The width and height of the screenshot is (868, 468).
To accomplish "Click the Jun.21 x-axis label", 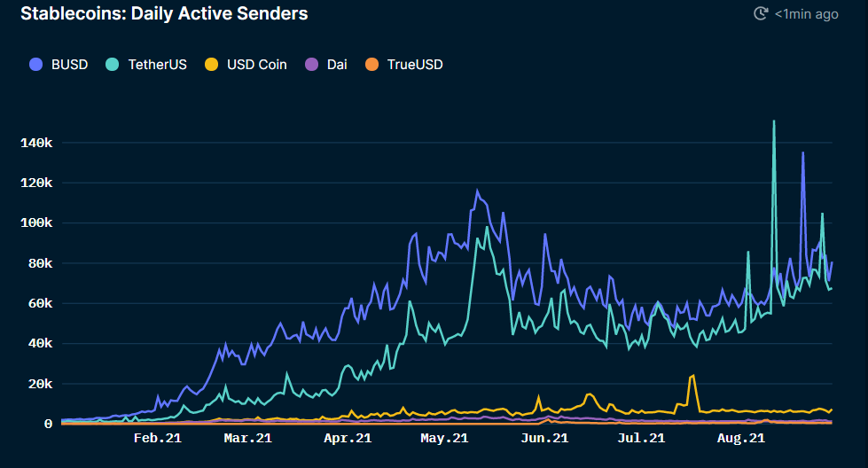I will (544, 438).
